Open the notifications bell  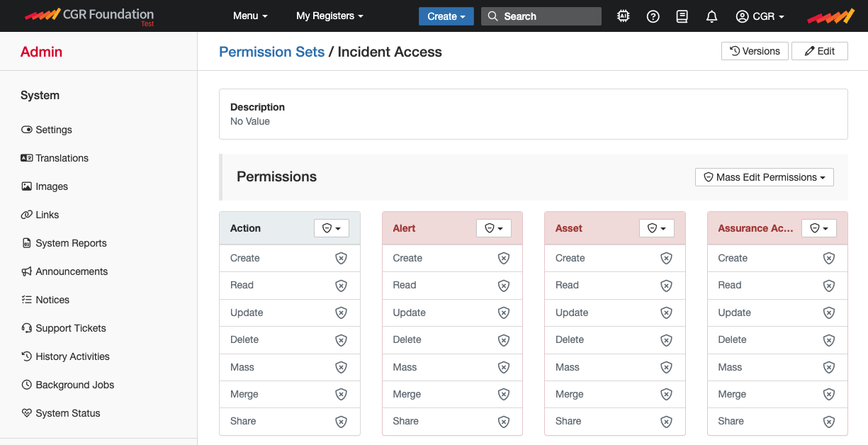(712, 16)
